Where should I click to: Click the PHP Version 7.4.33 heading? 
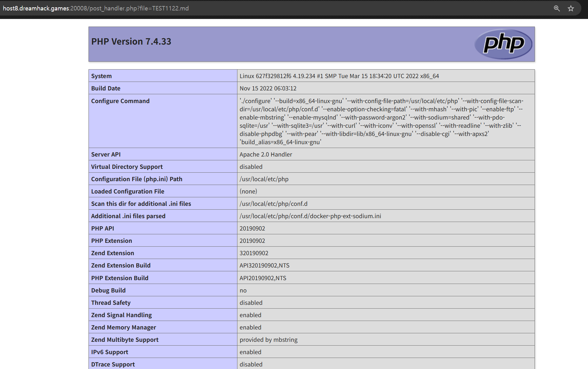(x=131, y=41)
